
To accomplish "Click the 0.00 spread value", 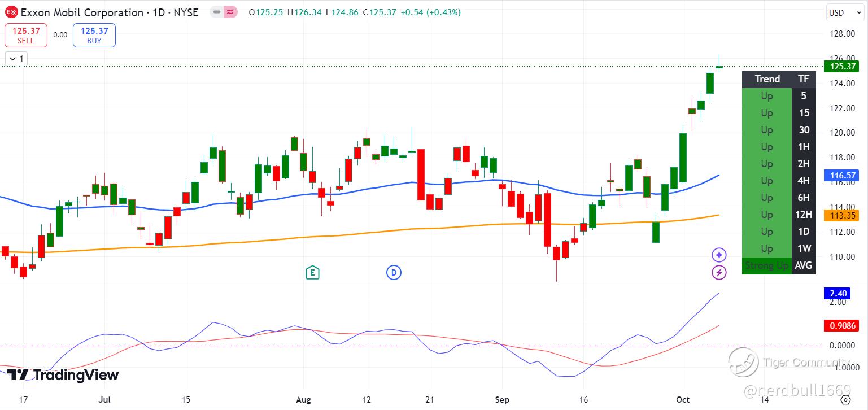I will (60, 35).
